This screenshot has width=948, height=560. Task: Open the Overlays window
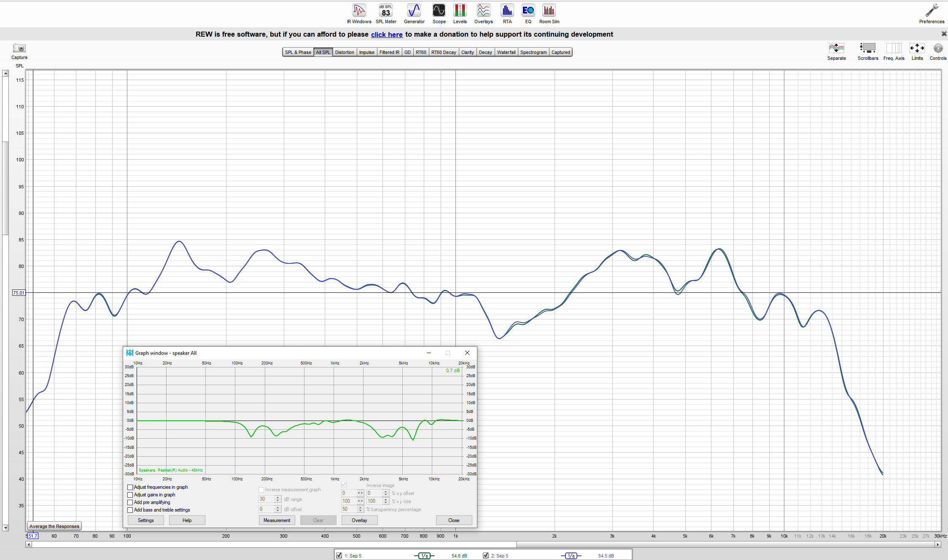(483, 14)
